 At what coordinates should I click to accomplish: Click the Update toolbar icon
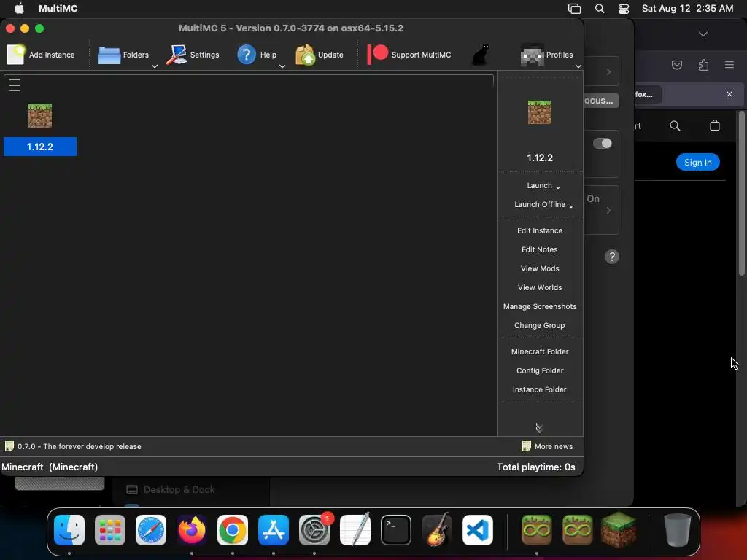point(306,55)
